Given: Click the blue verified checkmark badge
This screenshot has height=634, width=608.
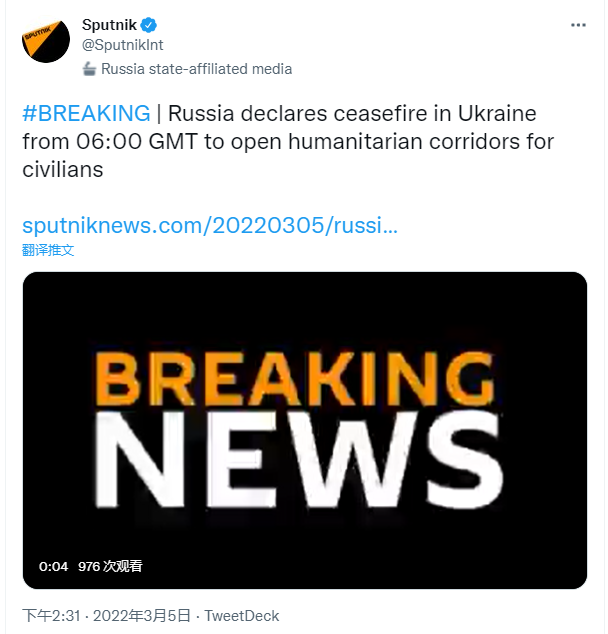Looking at the screenshot, I should 146,26.
